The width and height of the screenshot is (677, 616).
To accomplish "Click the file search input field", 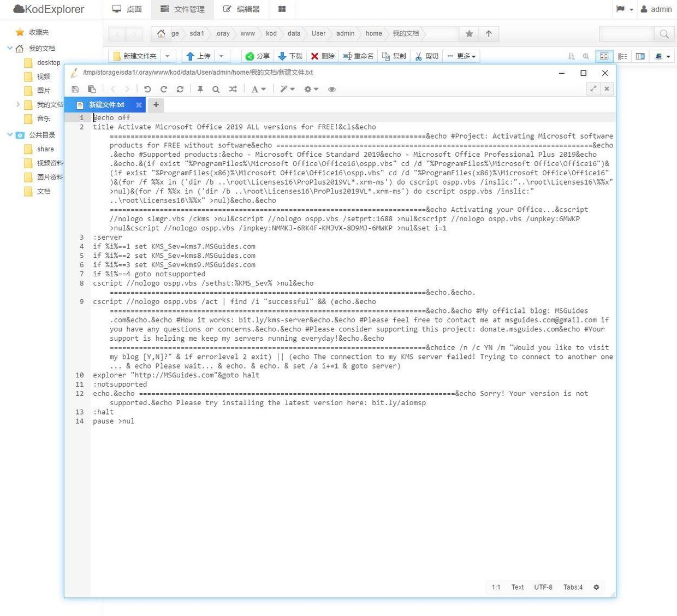I will click(x=627, y=34).
